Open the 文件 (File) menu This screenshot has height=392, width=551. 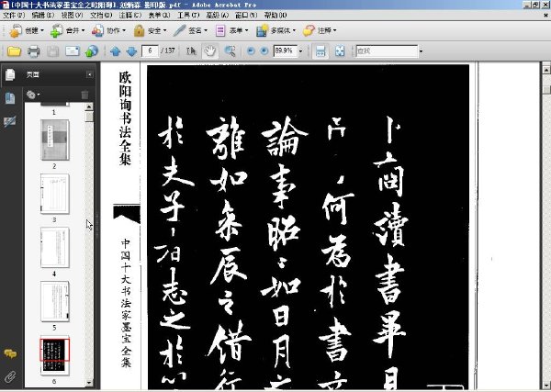(x=14, y=15)
